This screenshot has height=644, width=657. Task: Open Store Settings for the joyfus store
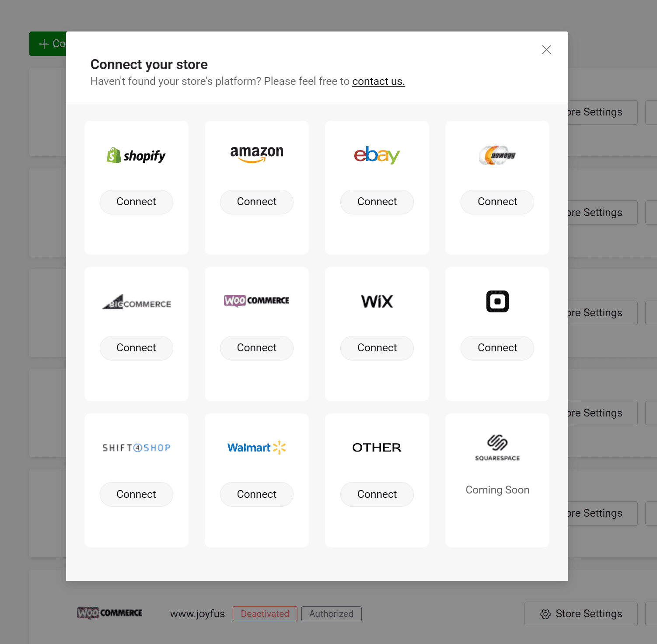581,614
